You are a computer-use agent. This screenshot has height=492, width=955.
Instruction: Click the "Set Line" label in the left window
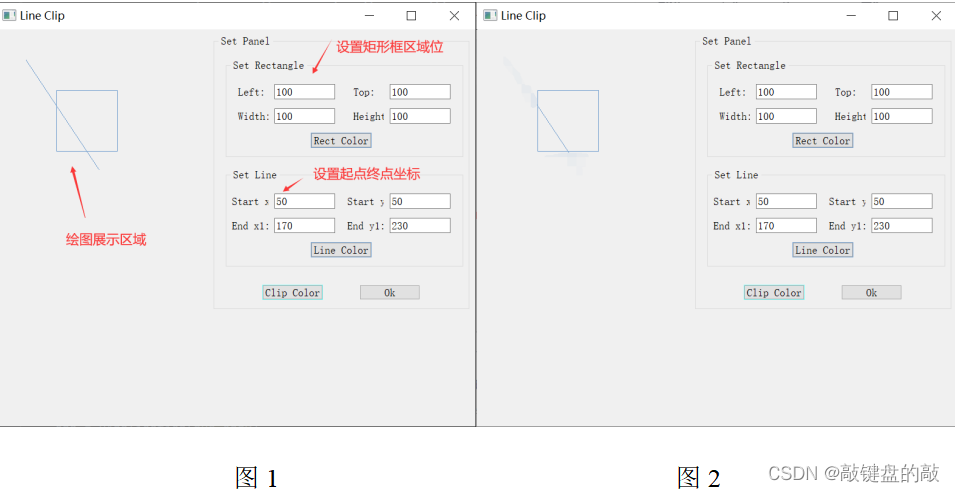pos(255,175)
